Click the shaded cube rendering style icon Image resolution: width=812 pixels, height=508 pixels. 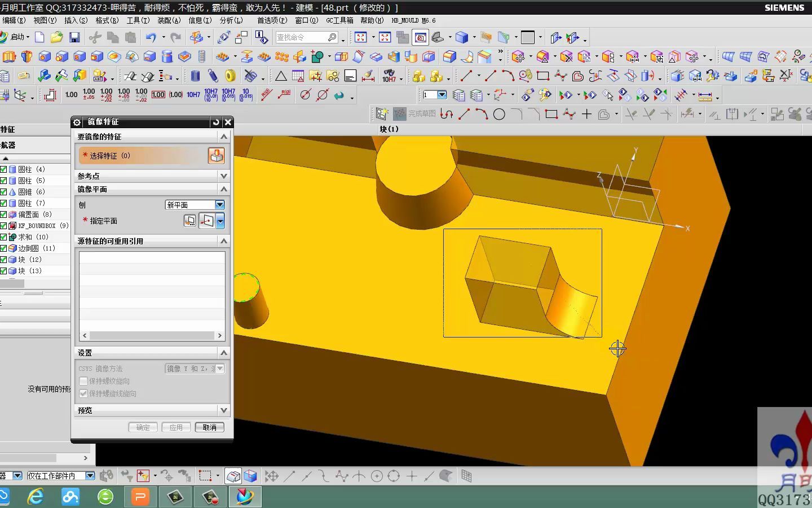(462, 37)
